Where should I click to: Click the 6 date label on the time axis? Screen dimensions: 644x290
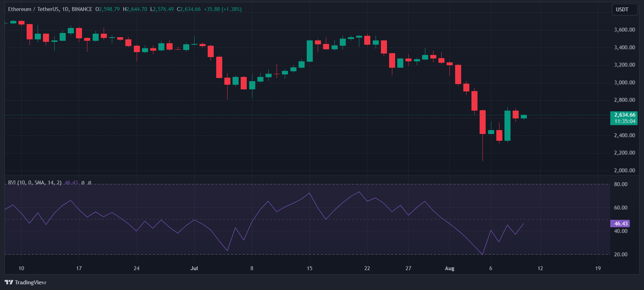[x=491, y=268]
